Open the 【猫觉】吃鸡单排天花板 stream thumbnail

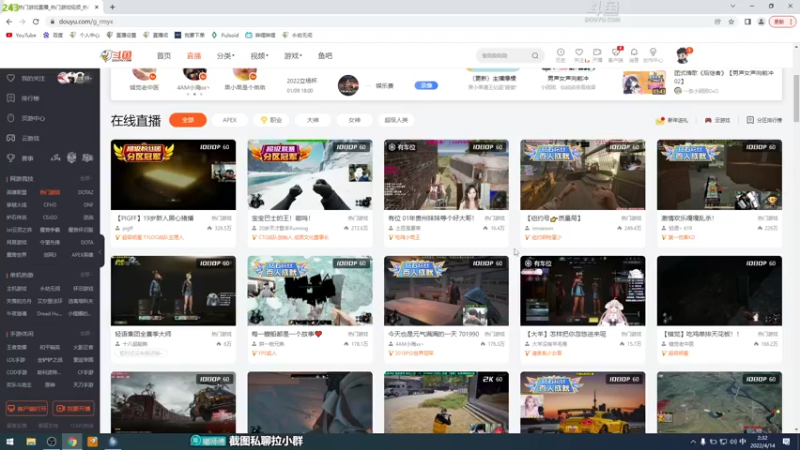[719, 291]
